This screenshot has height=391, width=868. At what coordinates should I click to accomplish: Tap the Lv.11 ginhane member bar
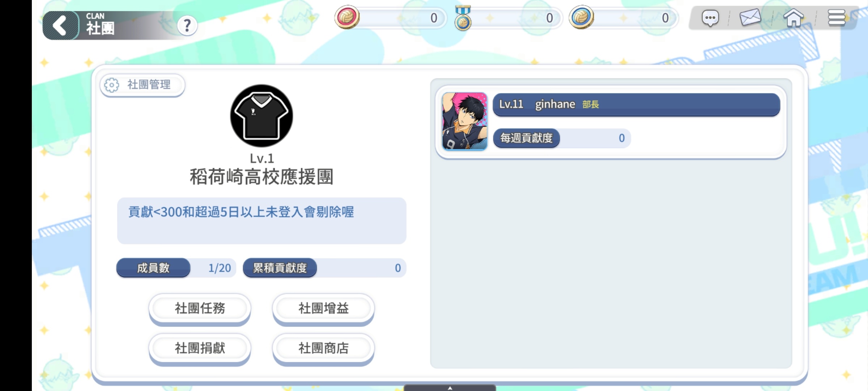tap(636, 105)
